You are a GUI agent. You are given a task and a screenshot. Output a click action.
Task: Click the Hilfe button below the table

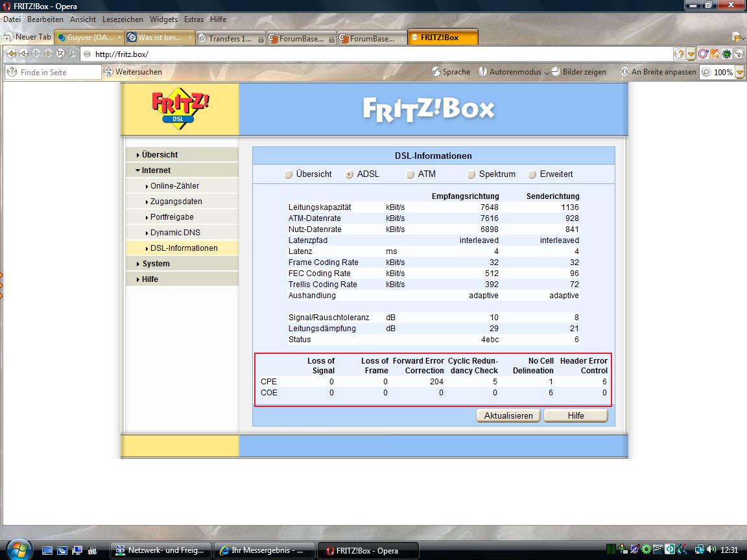tap(576, 415)
